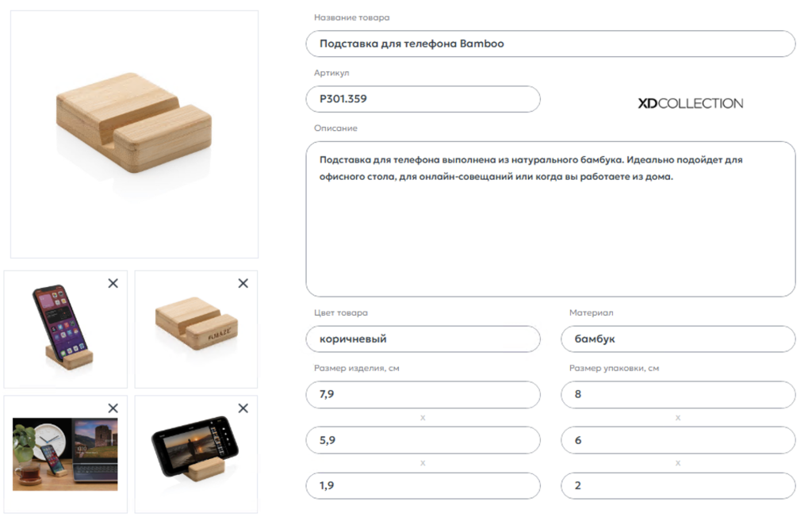Select product size field showing 1,9
The height and width of the screenshot is (517, 812).
tap(423, 485)
